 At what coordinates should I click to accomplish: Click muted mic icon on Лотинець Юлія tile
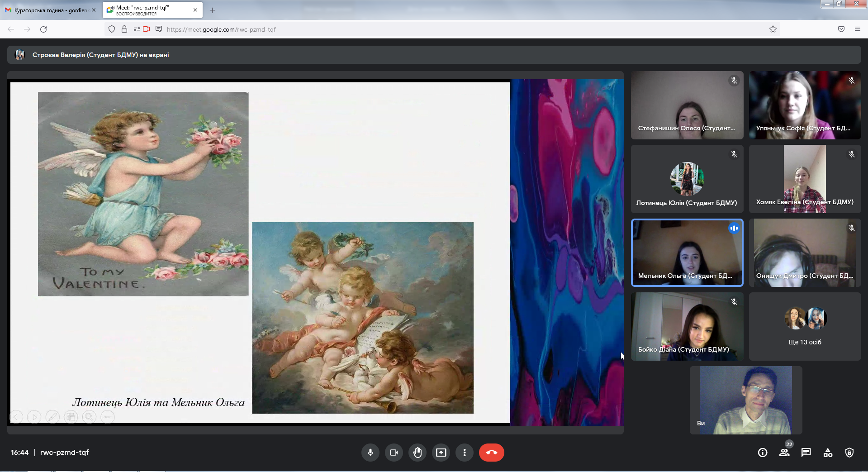click(x=734, y=154)
